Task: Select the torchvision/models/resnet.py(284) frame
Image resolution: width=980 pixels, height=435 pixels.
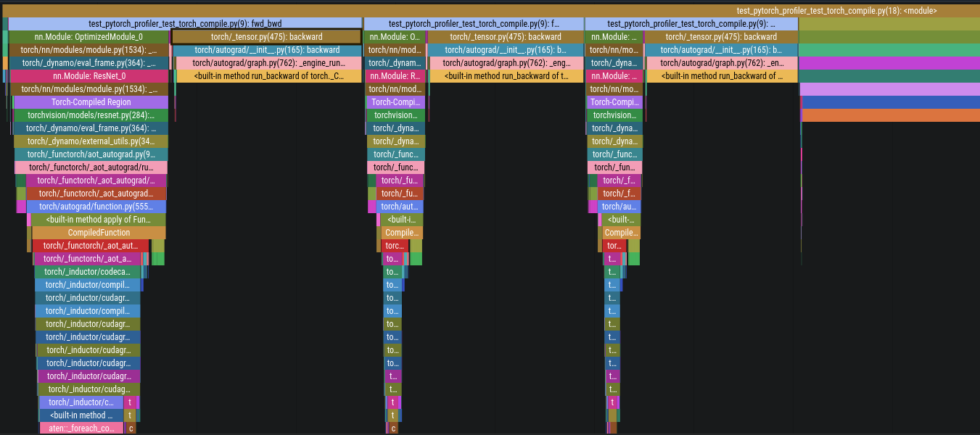Action: coord(91,115)
